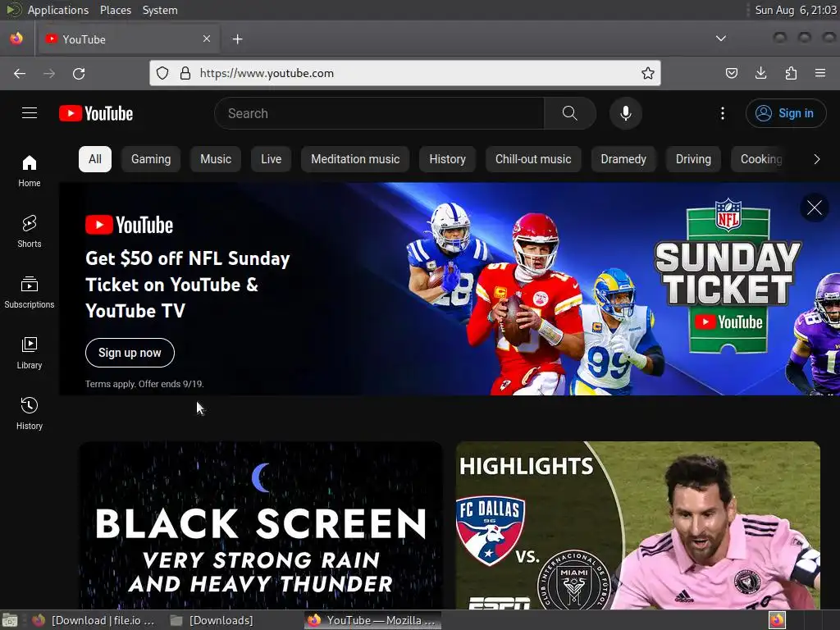The height and width of the screenshot is (630, 840).
Task: Open Library in the sidebar
Action: point(29,353)
